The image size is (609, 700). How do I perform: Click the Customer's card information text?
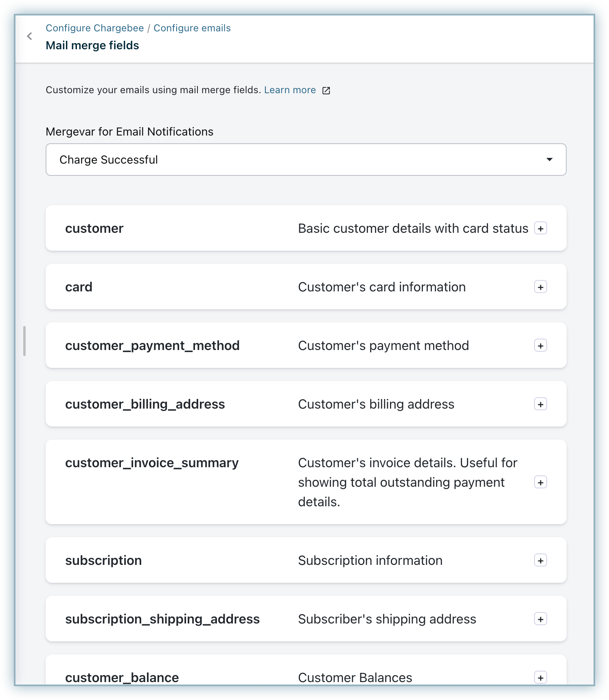tap(382, 287)
